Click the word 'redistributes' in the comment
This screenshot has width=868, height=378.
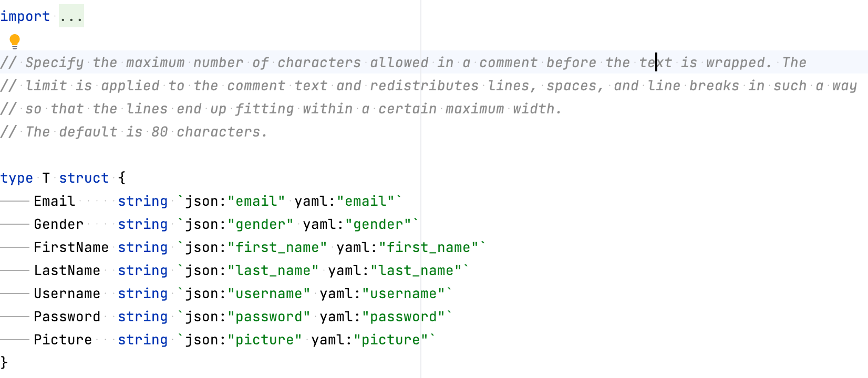pos(424,86)
